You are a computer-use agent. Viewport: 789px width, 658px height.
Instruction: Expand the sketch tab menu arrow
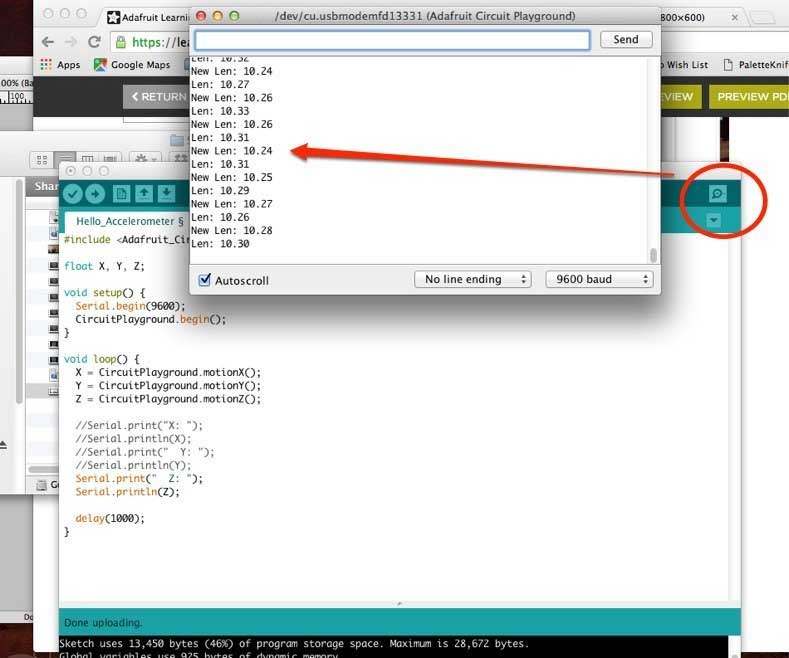pos(713,220)
